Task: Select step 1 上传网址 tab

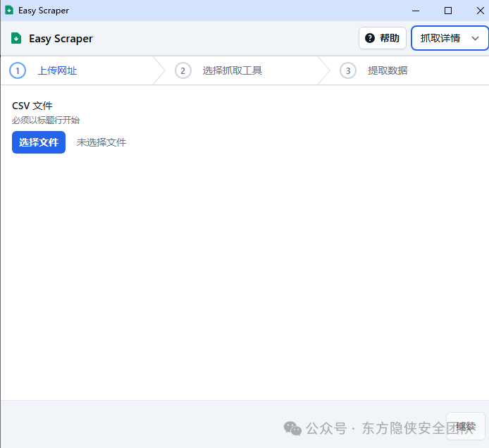Action: 82,70
